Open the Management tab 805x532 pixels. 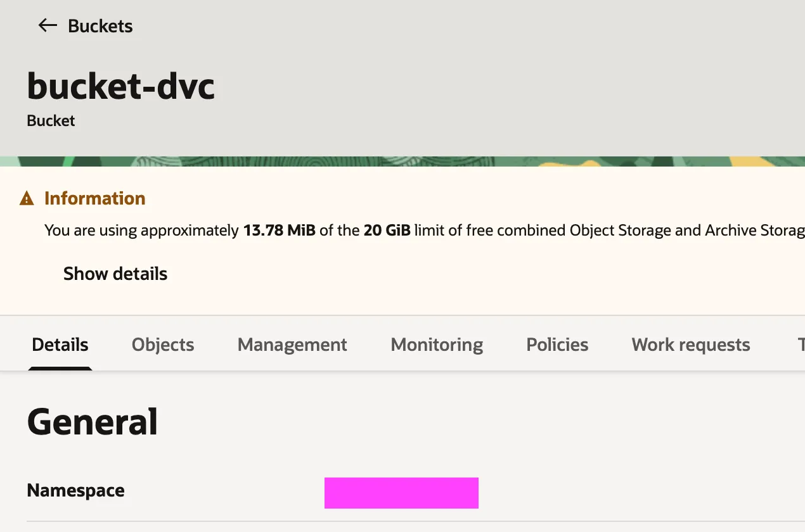(x=292, y=345)
